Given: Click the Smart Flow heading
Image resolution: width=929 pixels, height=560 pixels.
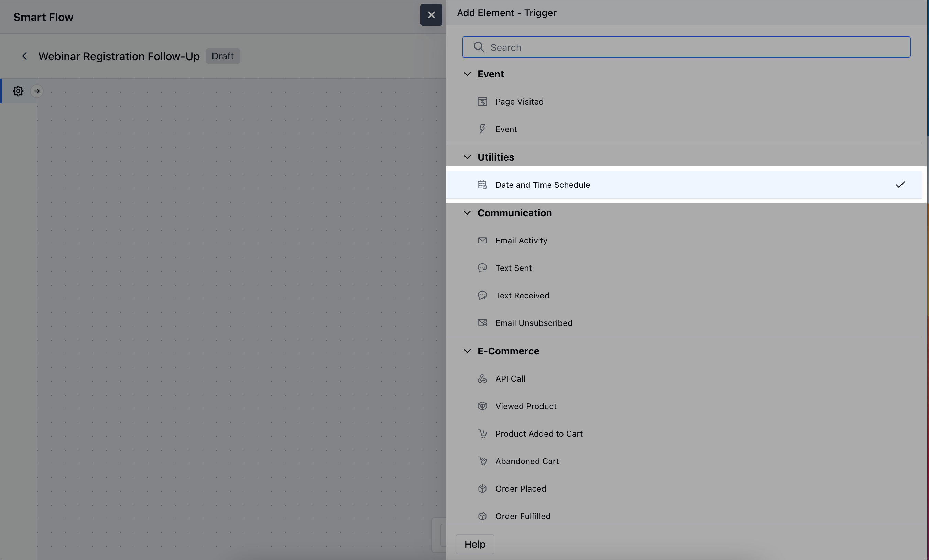Looking at the screenshot, I should coord(43,17).
